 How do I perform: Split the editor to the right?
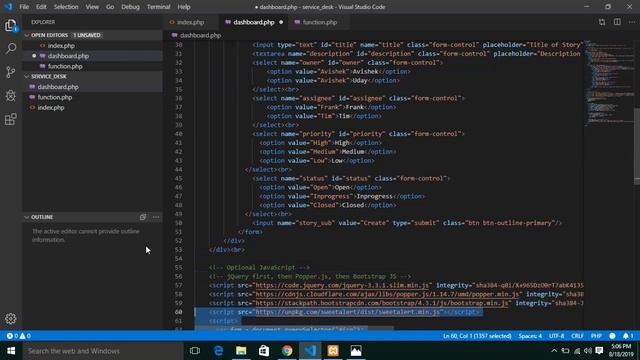pos(617,22)
